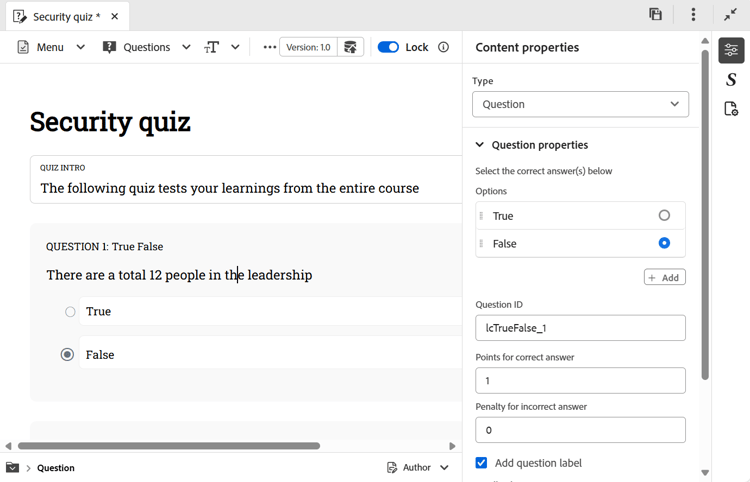Image resolution: width=750 pixels, height=482 pixels.
Task: Click the Question ID input field
Action: click(580, 328)
